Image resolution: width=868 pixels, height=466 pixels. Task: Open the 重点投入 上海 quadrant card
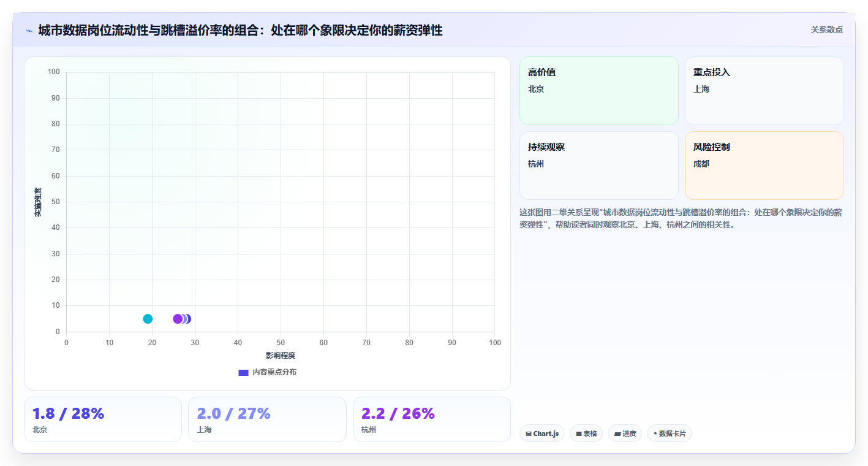[x=764, y=91]
